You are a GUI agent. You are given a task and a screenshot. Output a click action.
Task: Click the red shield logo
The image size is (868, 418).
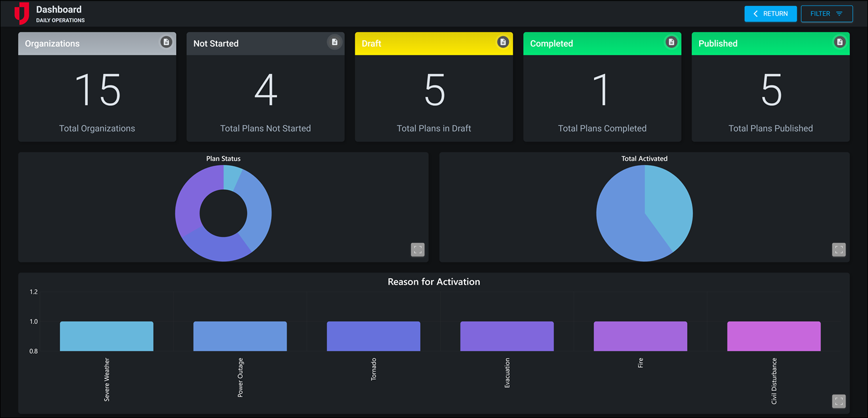click(x=22, y=13)
